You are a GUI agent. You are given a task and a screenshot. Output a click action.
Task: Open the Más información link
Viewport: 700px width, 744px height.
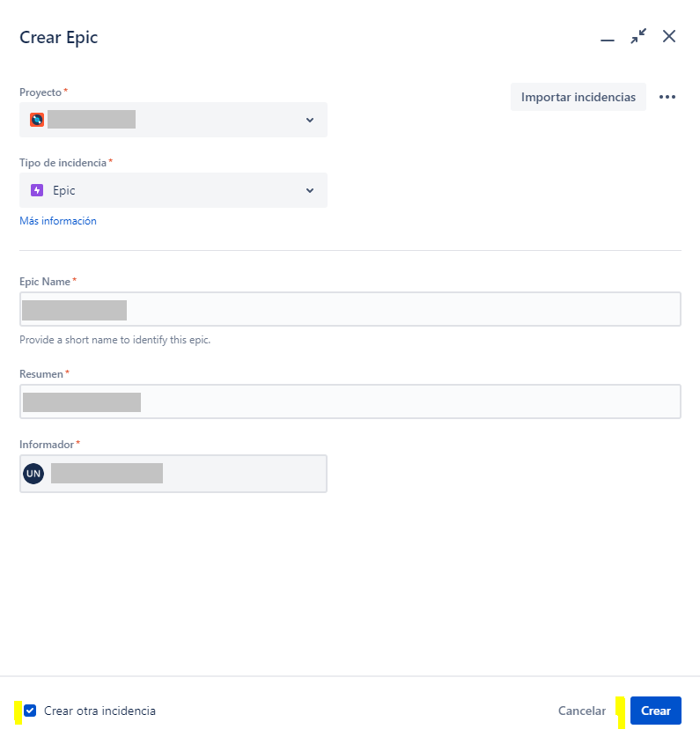click(x=58, y=221)
